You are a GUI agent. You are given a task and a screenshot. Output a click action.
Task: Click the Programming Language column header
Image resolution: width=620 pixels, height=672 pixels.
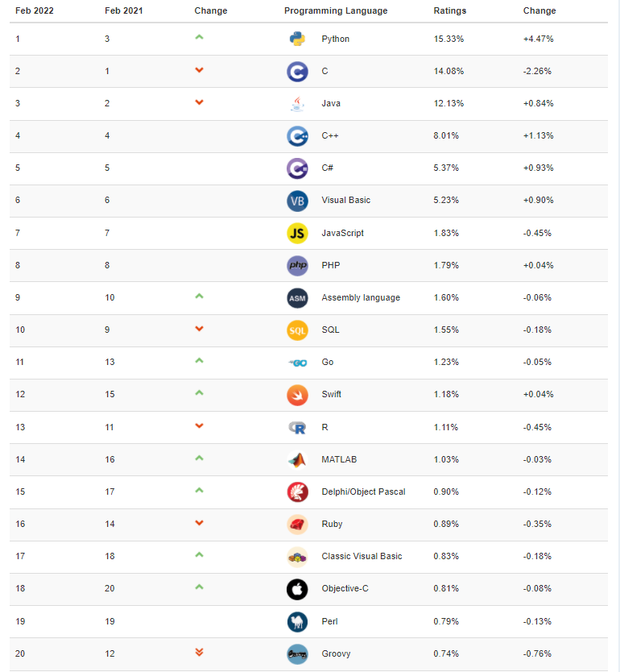pyautogui.click(x=336, y=11)
